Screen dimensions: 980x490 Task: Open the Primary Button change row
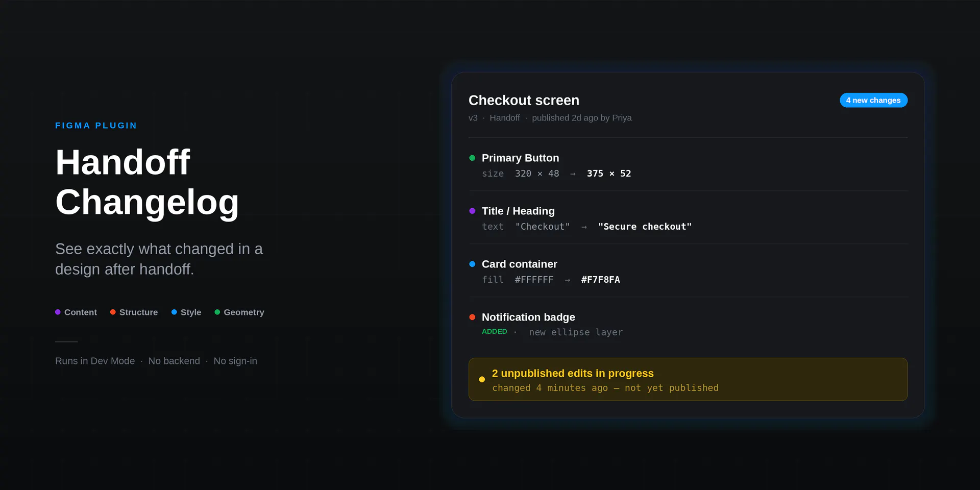pos(688,165)
